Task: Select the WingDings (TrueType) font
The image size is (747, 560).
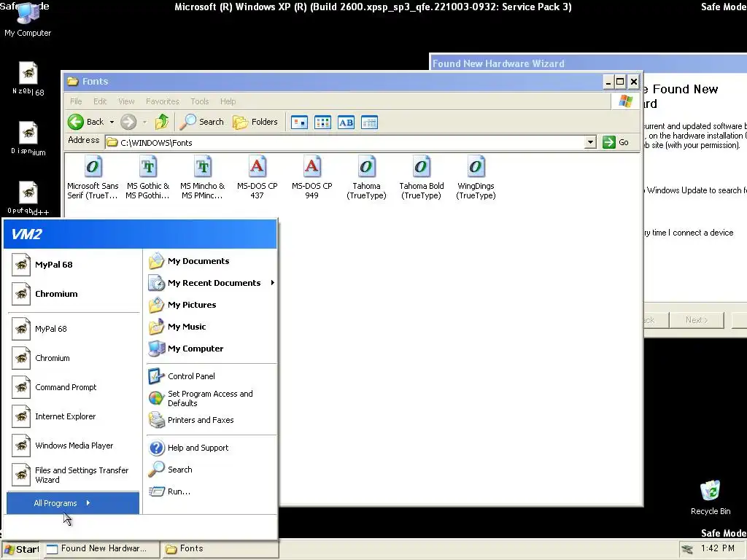Action: pyautogui.click(x=476, y=178)
